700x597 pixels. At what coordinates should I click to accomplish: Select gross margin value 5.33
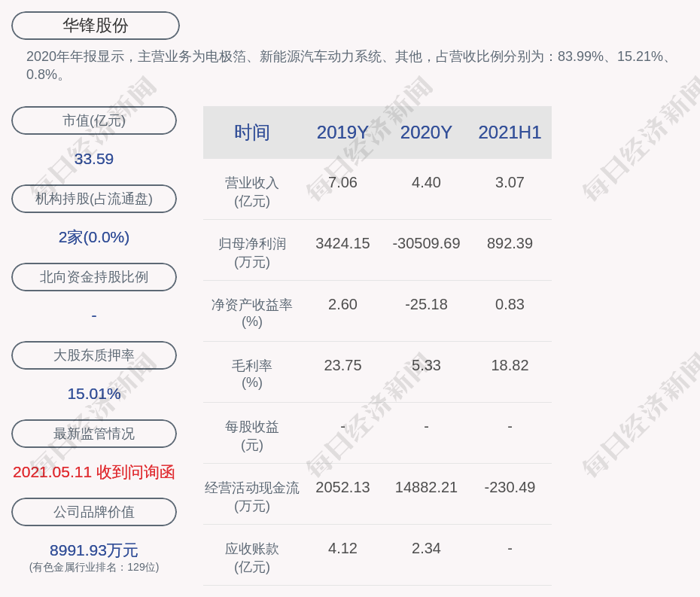(426, 366)
